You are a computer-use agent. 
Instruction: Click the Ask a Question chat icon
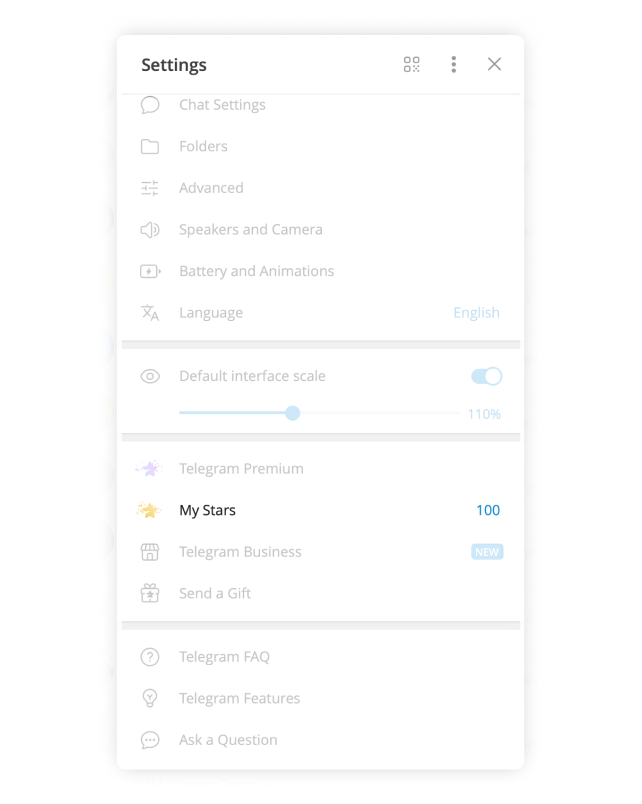click(x=150, y=740)
